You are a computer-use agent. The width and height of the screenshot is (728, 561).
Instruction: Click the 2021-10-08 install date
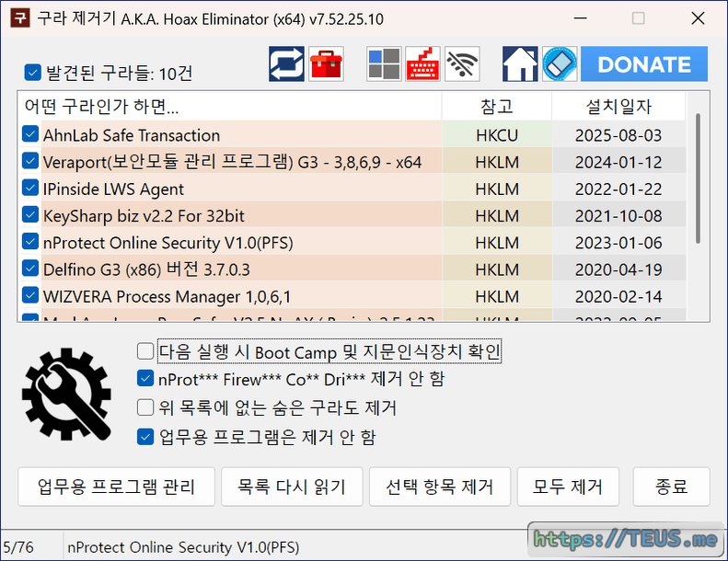(618, 216)
